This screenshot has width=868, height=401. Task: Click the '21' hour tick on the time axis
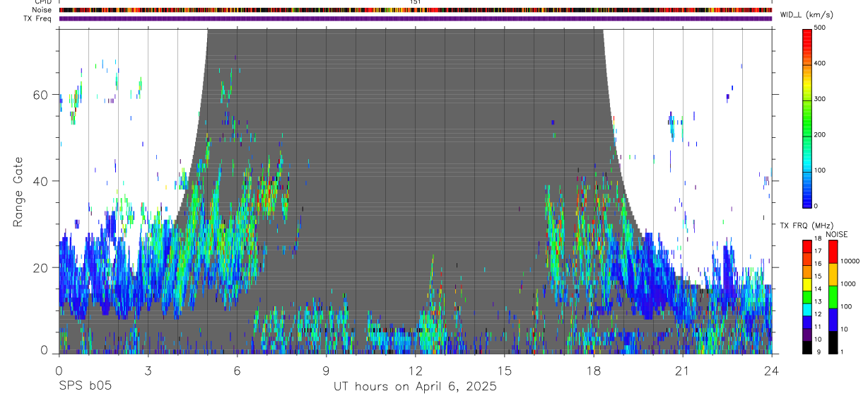[682, 370]
